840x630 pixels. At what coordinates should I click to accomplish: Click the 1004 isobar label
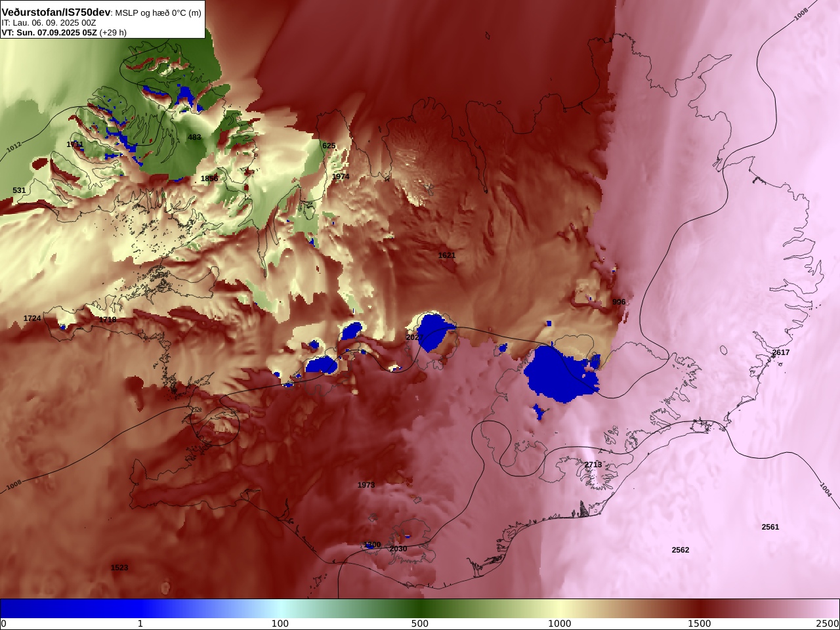826,489
